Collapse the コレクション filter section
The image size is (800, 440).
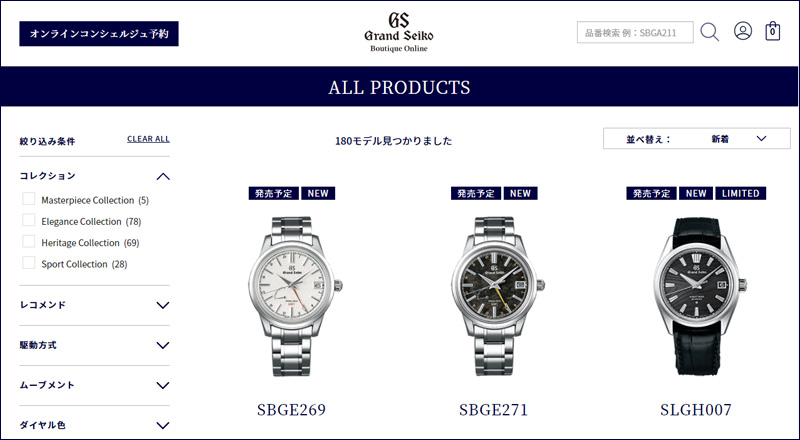(163, 177)
